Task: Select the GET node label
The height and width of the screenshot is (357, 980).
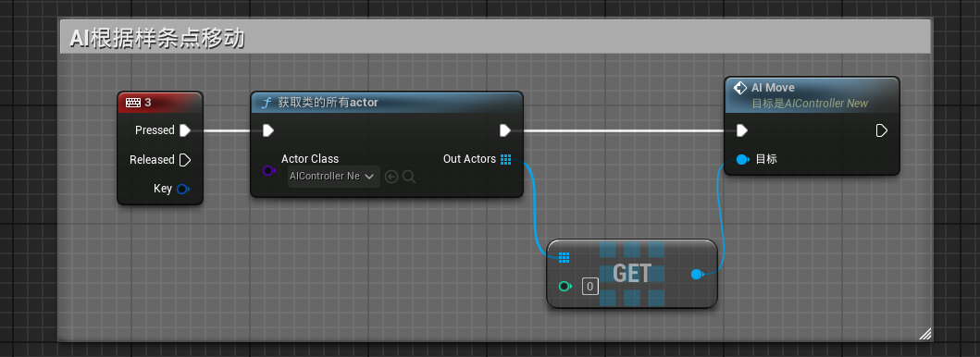Action: [x=632, y=274]
